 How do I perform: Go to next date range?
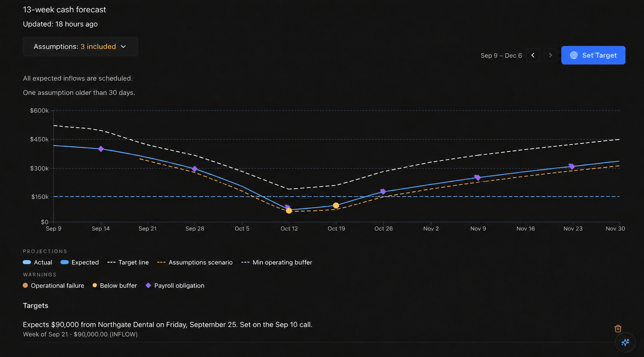pyautogui.click(x=550, y=55)
